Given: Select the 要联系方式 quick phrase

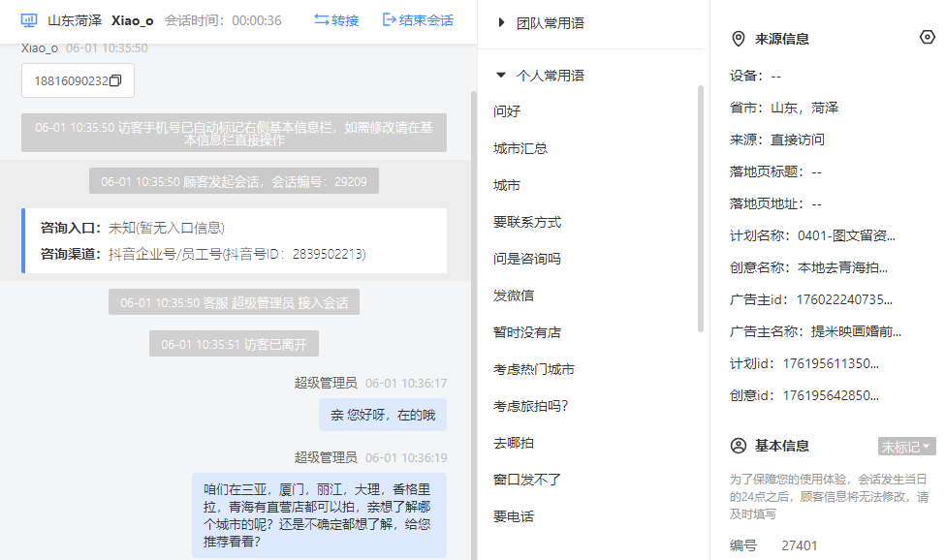Looking at the screenshot, I should pyautogui.click(x=527, y=222).
